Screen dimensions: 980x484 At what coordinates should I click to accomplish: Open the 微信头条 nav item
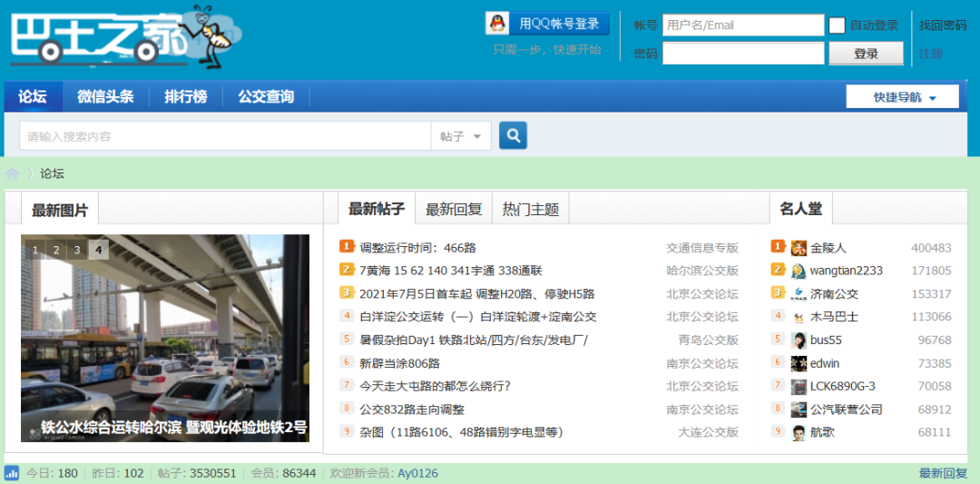point(105,97)
